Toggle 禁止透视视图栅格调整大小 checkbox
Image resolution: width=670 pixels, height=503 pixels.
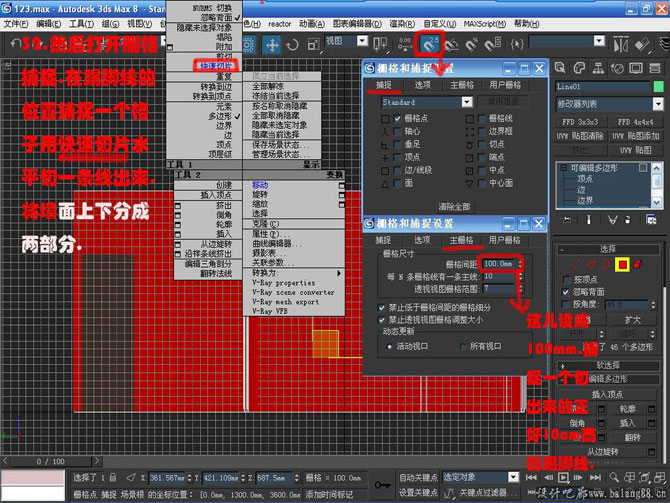(x=382, y=320)
